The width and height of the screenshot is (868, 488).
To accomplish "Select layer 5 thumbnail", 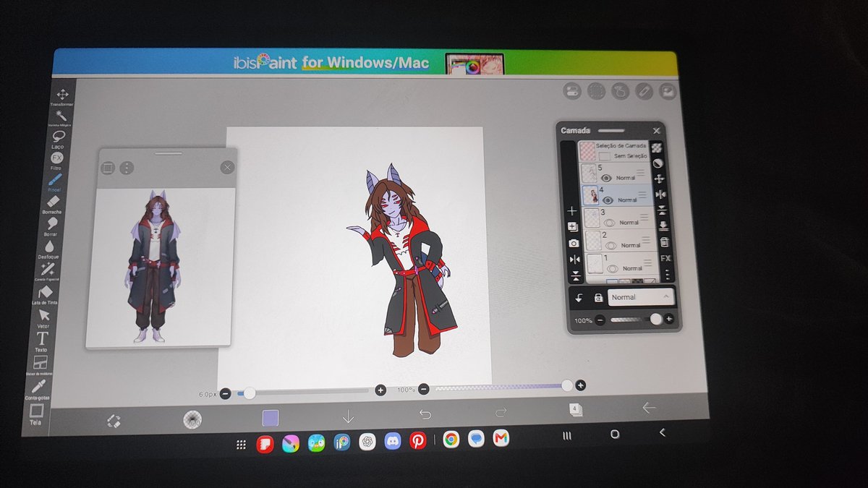I will point(589,174).
